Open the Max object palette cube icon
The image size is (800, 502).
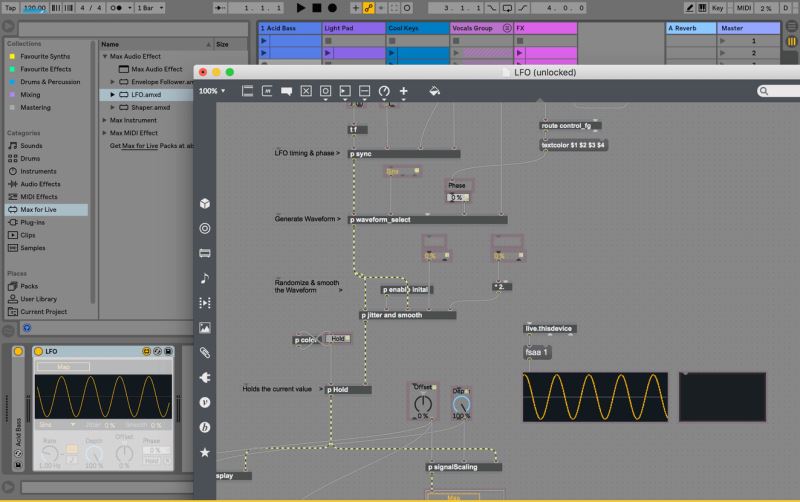205,204
